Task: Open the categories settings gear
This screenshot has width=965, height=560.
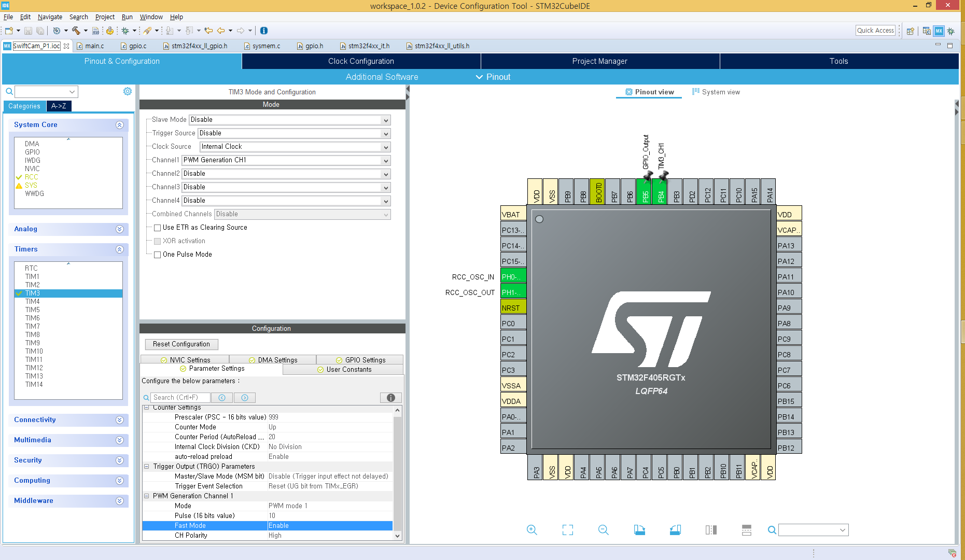Action: 128,91
